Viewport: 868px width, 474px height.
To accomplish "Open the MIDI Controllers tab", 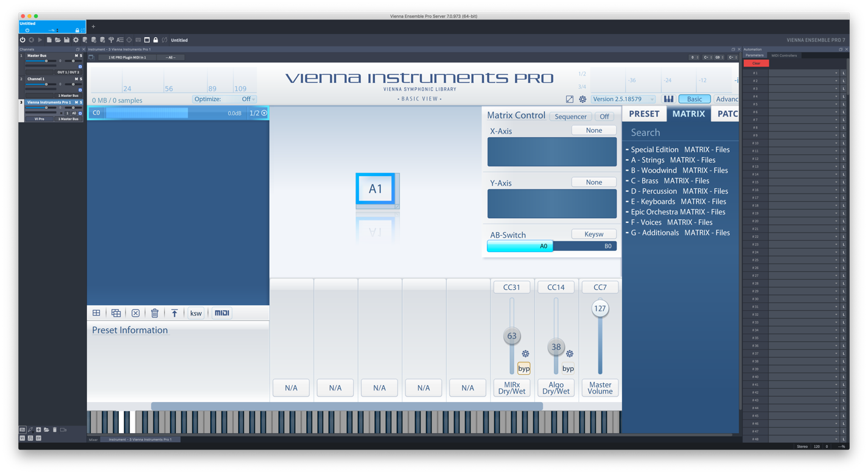I will 784,55.
